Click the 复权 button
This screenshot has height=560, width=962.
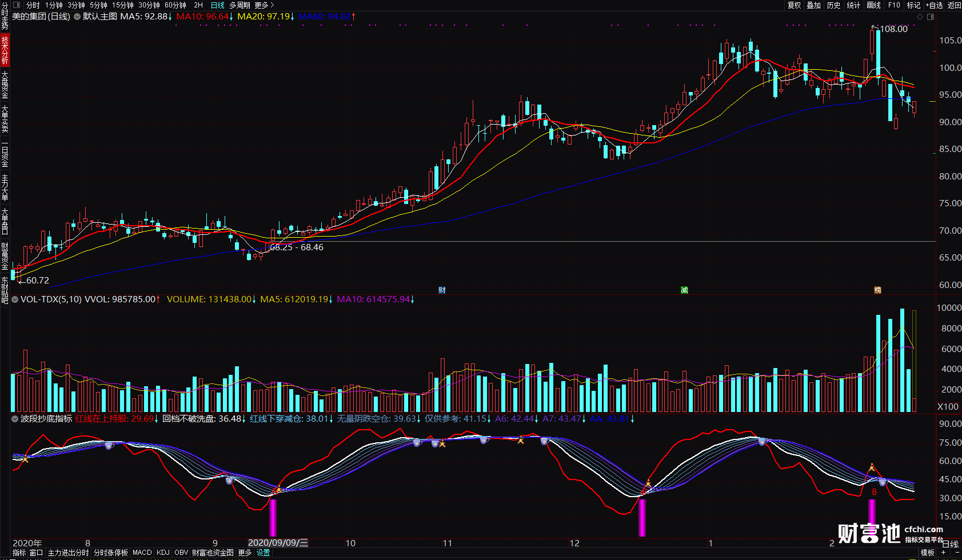click(x=794, y=5)
